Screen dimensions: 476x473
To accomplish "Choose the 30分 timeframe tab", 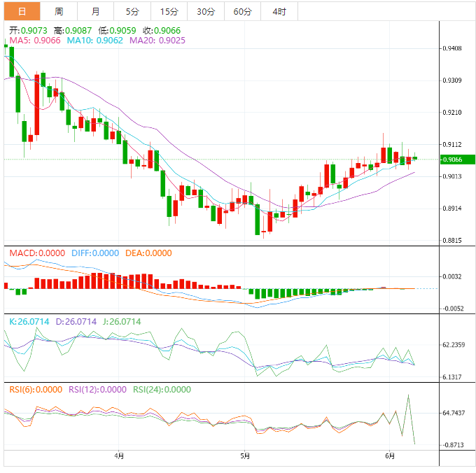I will (206, 11).
